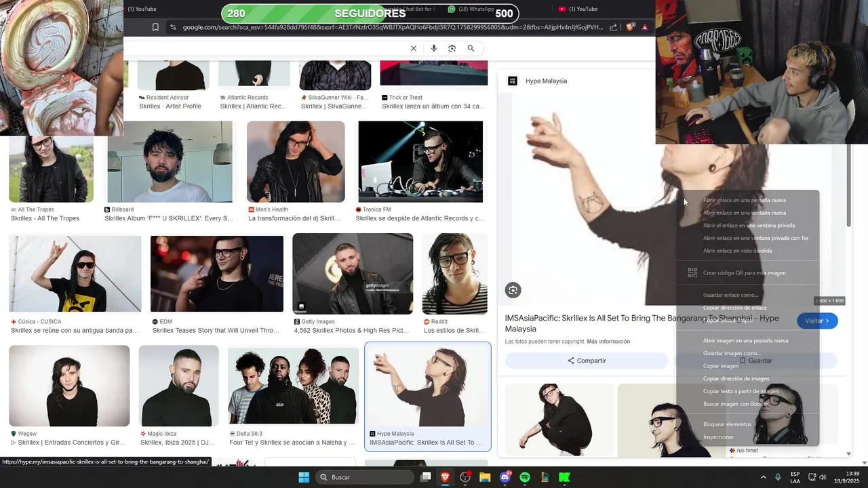The width and height of the screenshot is (868, 488).
Task: Bookmark the page from the address bar
Action: 155,27
